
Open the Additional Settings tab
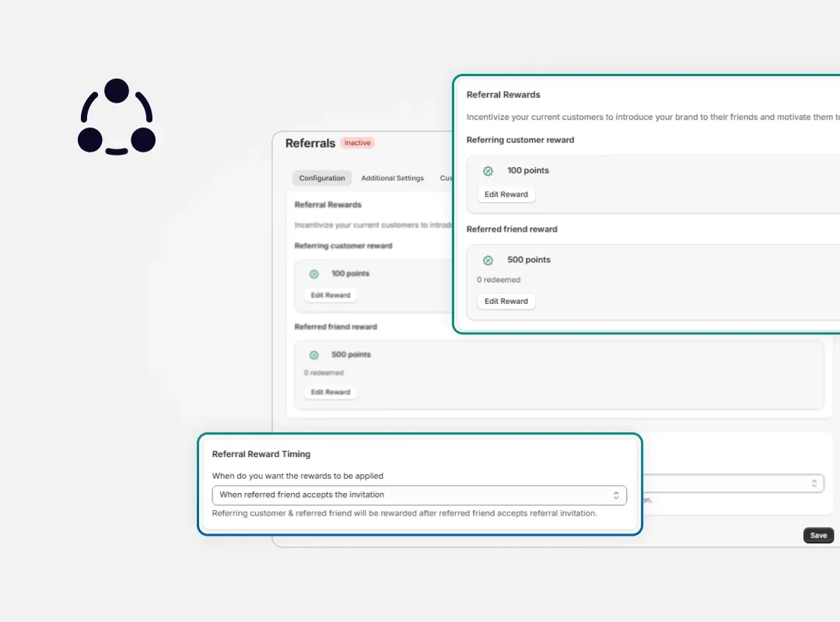[393, 177]
